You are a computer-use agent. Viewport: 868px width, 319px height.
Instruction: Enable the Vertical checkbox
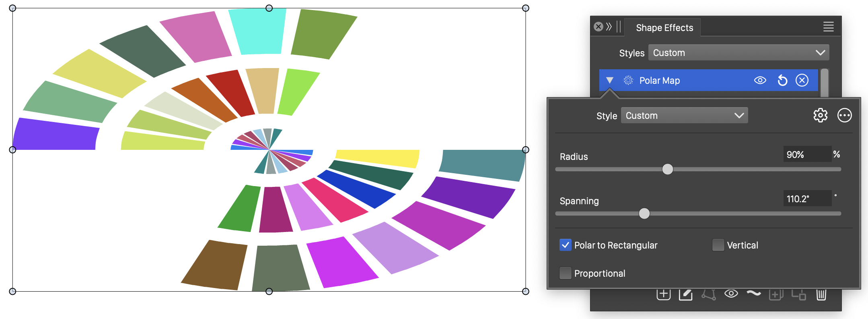click(718, 245)
